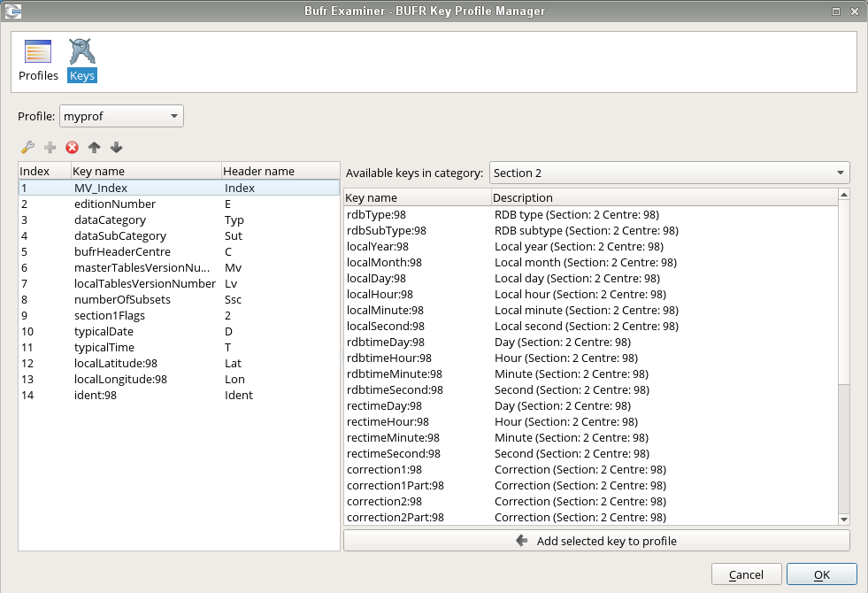The width and height of the screenshot is (868, 593).
Task: Select correction1Part:98 in available keys
Action: tap(591, 486)
